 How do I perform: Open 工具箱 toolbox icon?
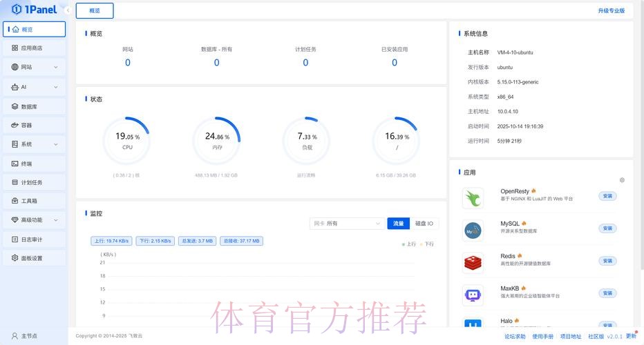pos(15,201)
